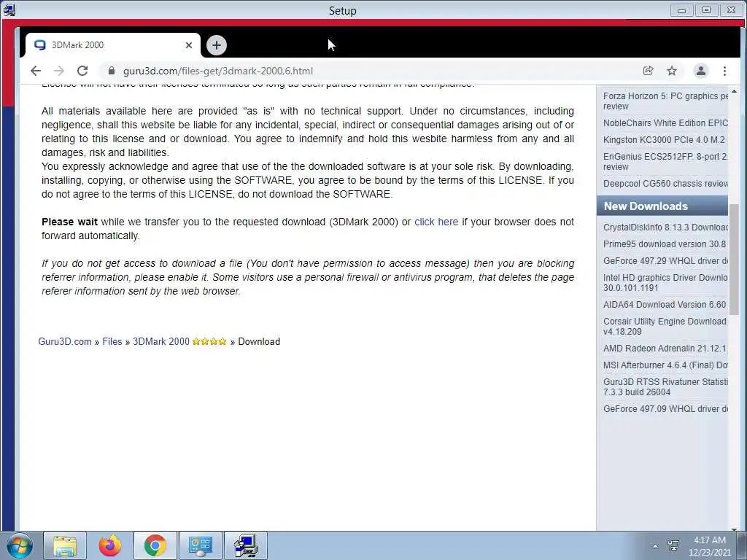The image size is (747, 560).
Task: Open the share page icon
Action: pyautogui.click(x=648, y=71)
